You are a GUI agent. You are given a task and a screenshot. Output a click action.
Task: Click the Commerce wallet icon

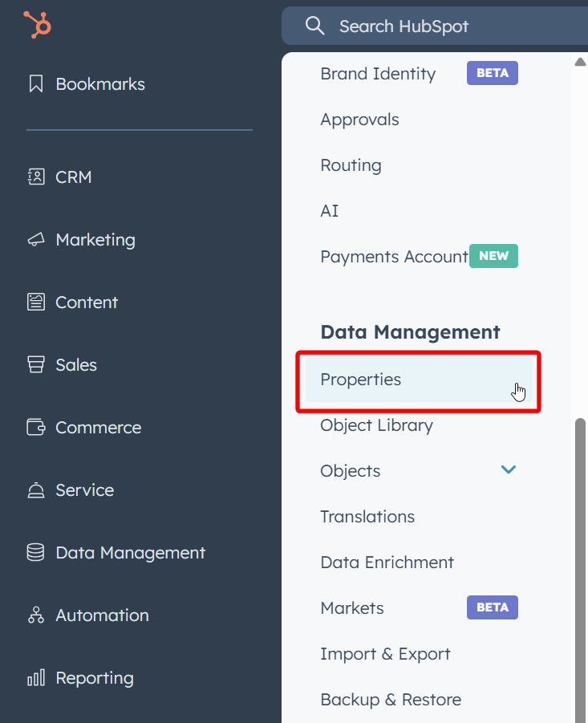(x=36, y=428)
